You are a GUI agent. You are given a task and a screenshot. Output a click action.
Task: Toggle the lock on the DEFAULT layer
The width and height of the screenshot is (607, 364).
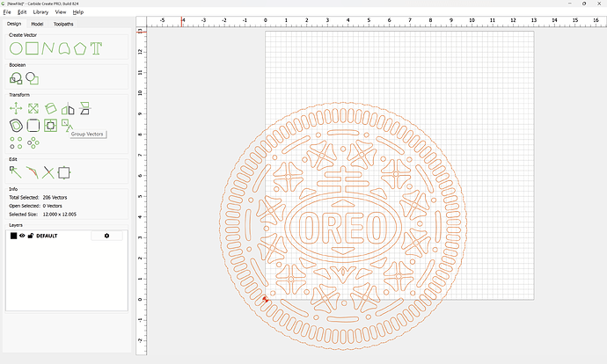[x=31, y=236]
